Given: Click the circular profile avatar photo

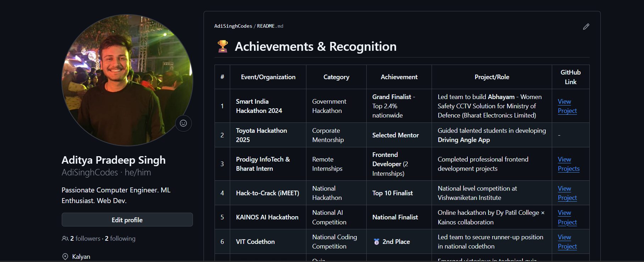Looking at the screenshot, I should (x=127, y=80).
